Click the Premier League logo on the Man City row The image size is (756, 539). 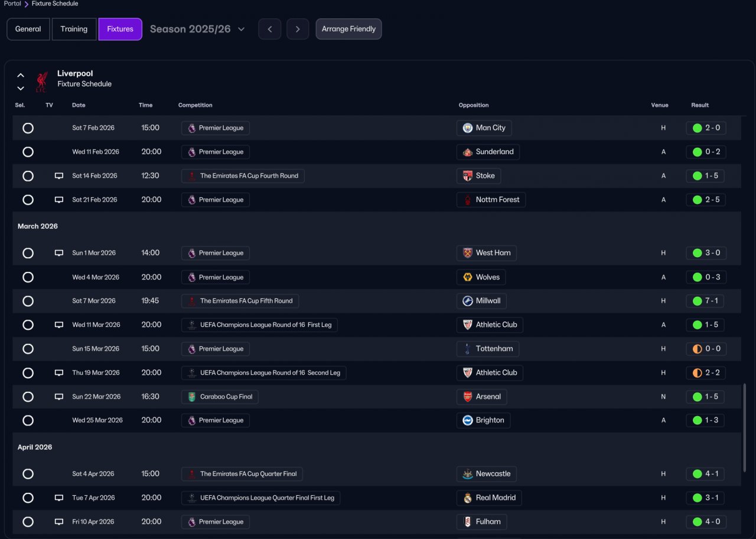tap(192, 128)
